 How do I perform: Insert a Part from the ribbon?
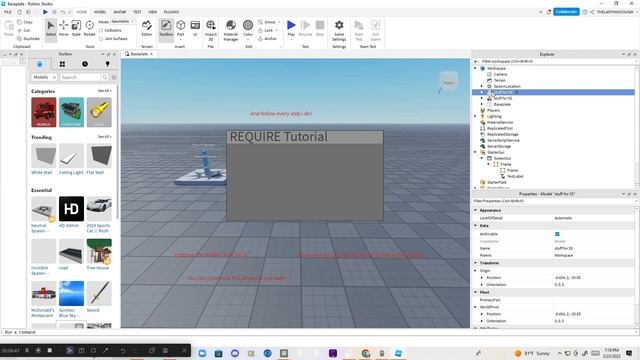pyautogui.click(x=180, y=29)
